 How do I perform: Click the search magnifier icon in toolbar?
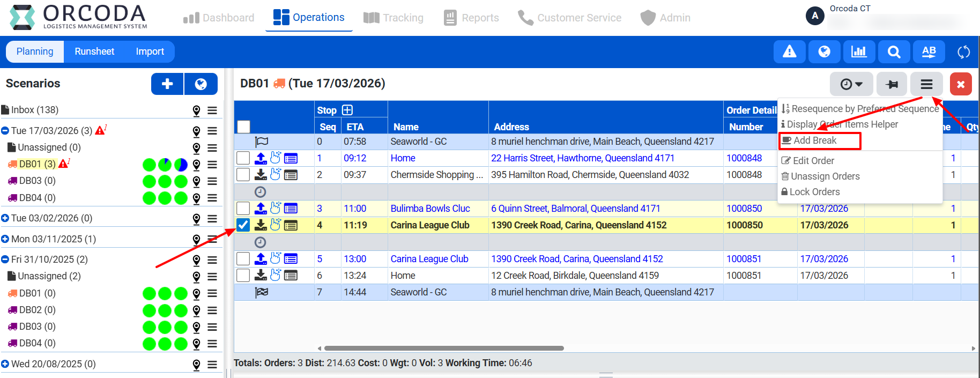pyautogui.click(x=894, y=52)
